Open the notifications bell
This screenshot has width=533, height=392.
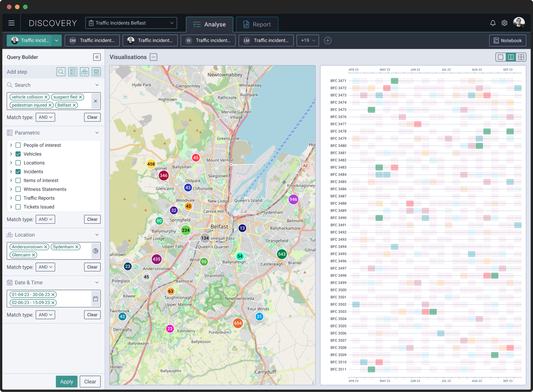point(493,23)
